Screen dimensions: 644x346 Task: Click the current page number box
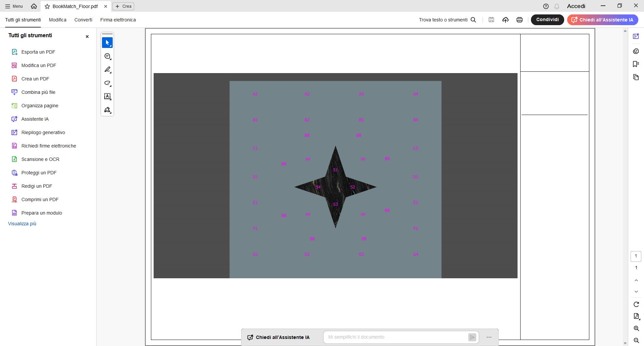636,256
